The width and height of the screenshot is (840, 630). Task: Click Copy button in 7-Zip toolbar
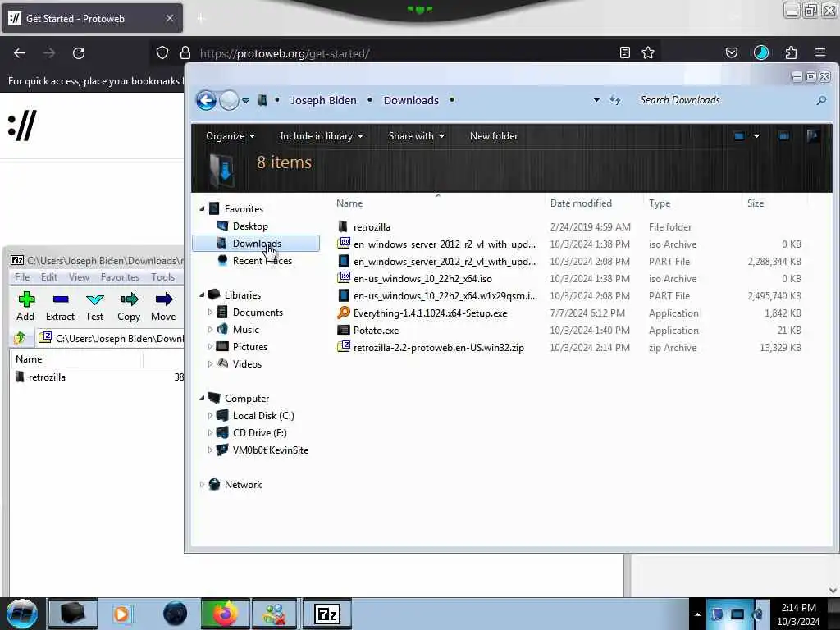coord(129,307)
